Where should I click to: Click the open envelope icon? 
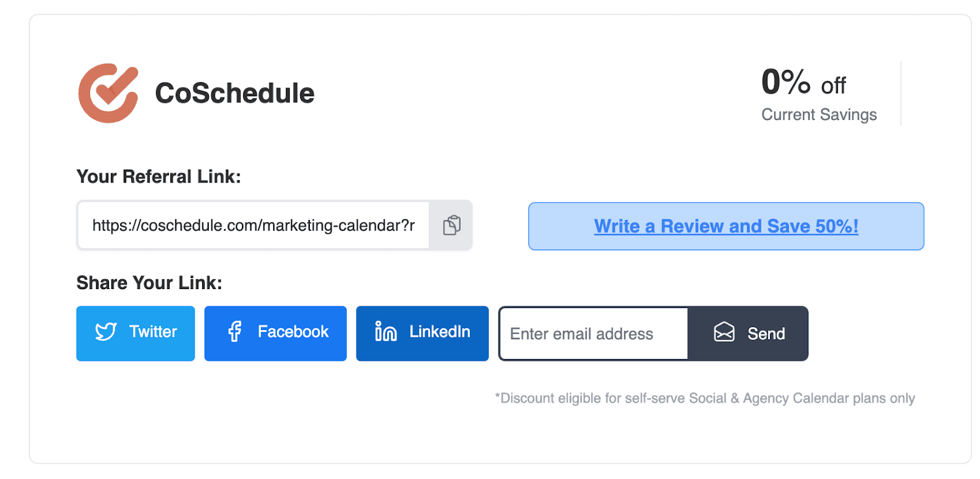724,333
